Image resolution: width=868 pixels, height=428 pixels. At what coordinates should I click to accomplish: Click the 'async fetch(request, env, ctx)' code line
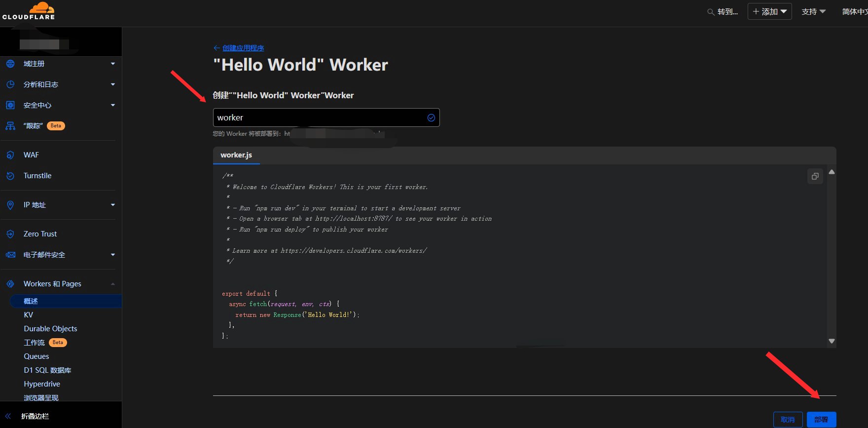(x=284, y=304)
